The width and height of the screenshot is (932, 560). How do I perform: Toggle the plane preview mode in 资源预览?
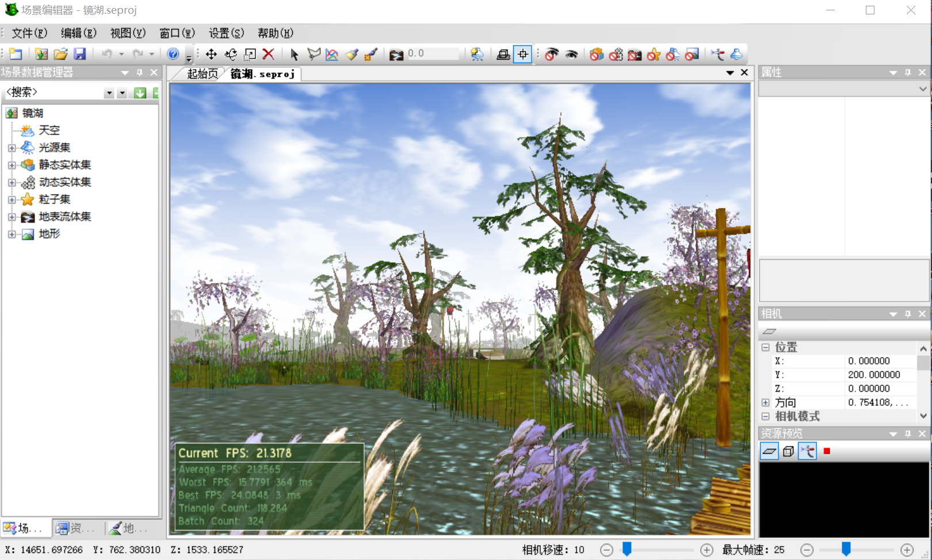point(769,451)
